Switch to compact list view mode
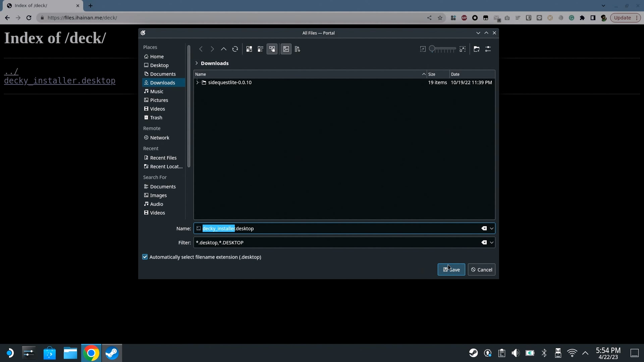The height and width of the screenshot is (362, 644). point(261,49)
